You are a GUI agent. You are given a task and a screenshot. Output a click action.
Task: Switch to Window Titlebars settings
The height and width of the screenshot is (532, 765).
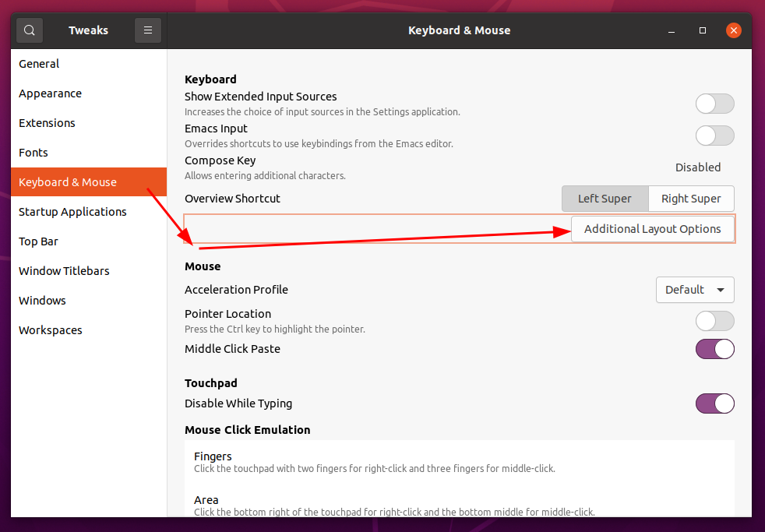click(x=64, y=271)
